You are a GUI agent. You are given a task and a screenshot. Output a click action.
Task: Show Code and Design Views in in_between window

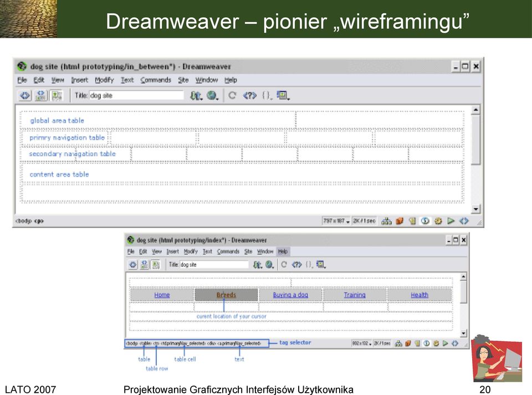tap(40, 95)
